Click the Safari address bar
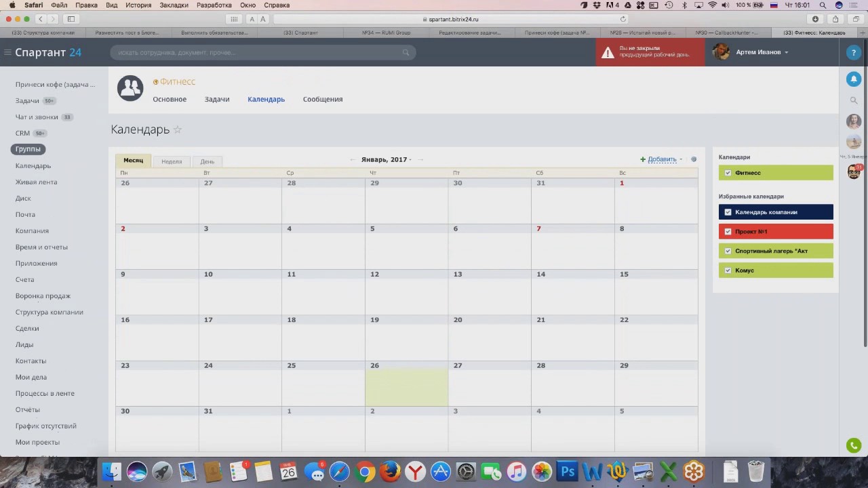This screenshot has width=868, height=488. pyautogui.click(x=452, y=19)
